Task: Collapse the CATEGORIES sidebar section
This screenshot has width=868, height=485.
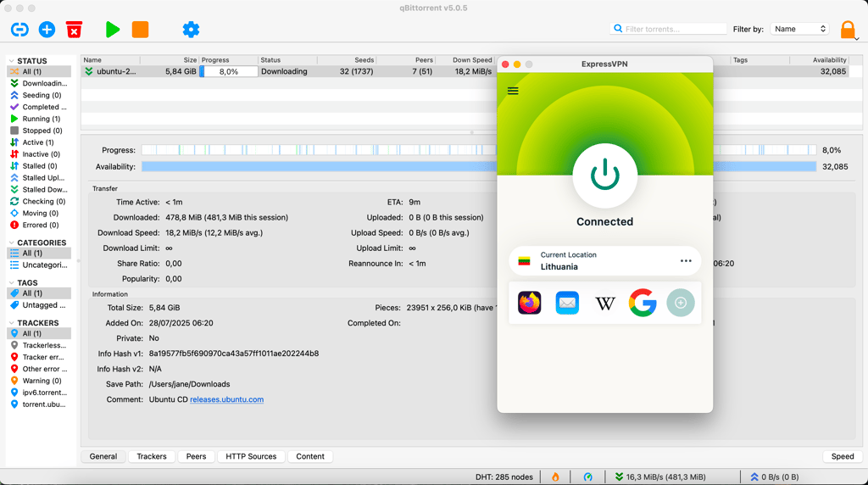Action: point(11,242)
